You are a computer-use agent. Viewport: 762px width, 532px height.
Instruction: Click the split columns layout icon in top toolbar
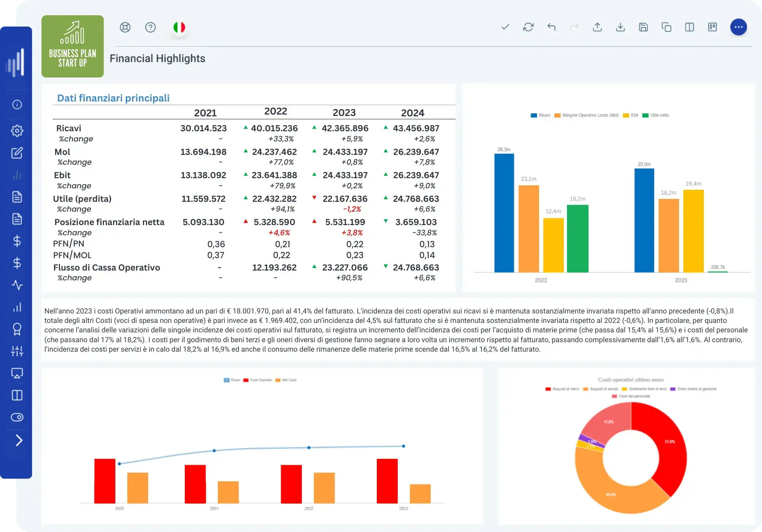690,27
